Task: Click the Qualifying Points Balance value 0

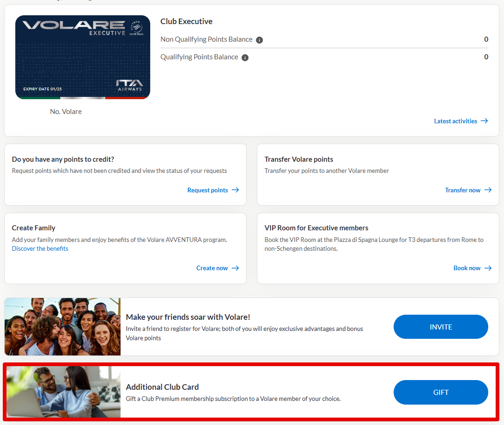Action: pos(486,57)
